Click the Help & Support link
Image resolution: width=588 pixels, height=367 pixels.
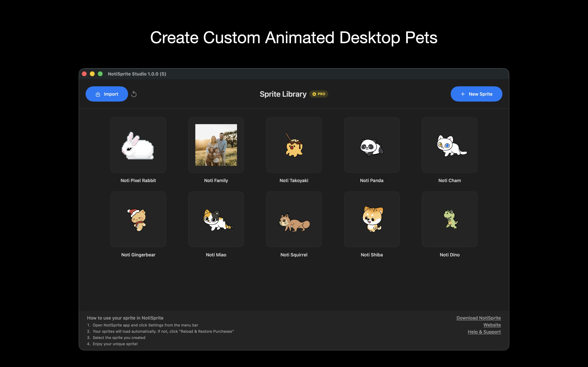click(x=484, y=332)
